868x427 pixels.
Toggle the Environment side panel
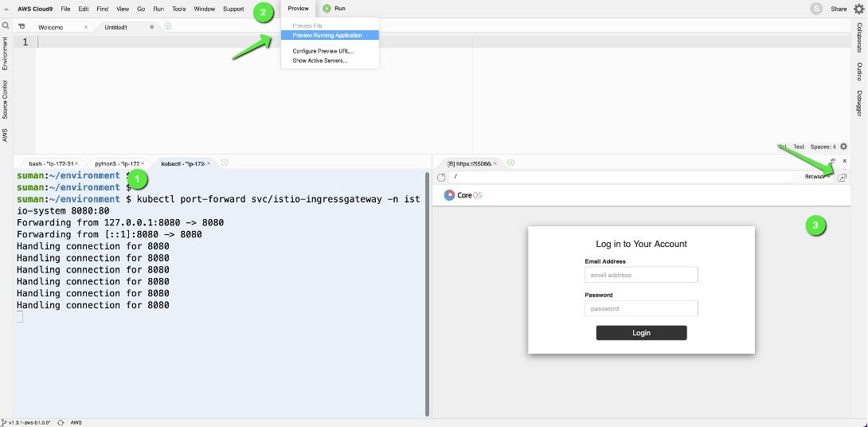(5, 53)
